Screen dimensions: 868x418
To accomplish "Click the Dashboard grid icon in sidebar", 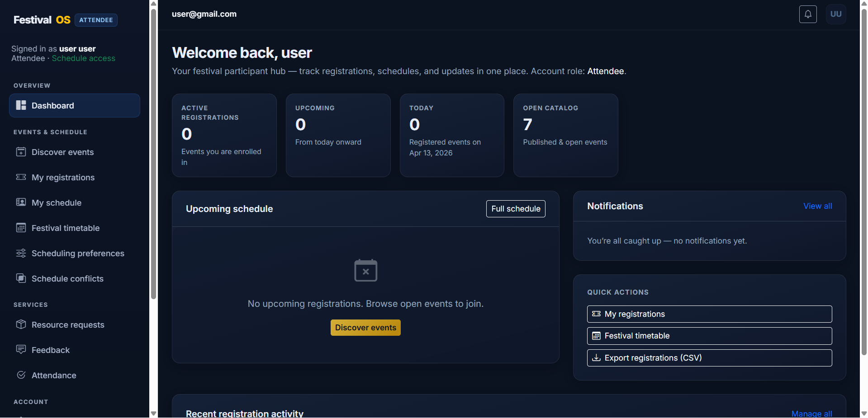I will coord(21,105).
